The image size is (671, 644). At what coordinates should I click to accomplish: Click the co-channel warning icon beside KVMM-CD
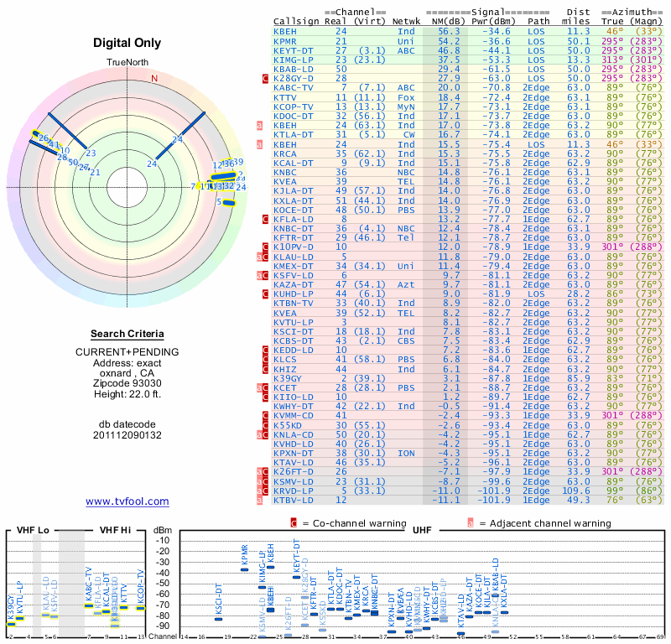265,416
